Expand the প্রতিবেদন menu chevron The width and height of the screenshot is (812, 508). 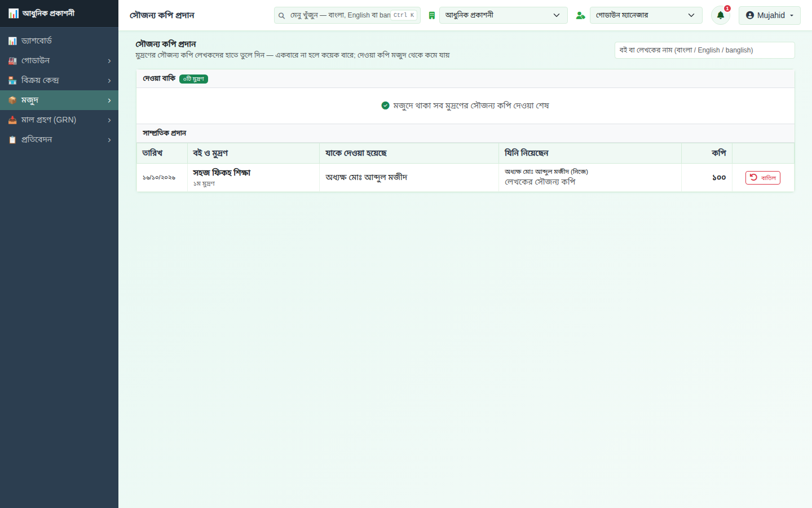tap(109, 140)
